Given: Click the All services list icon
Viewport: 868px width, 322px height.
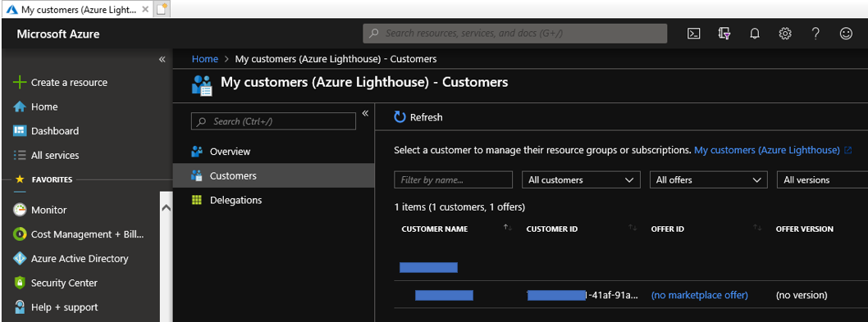Looking at the screenshot, I should tap(20, 156).
